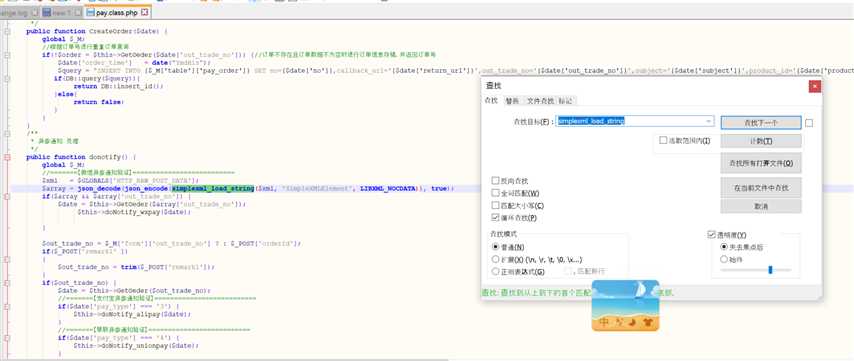Screen dimensions: 854x361
Task: Click the highlighted simplexml_load_string match in code
Action: 214,188
